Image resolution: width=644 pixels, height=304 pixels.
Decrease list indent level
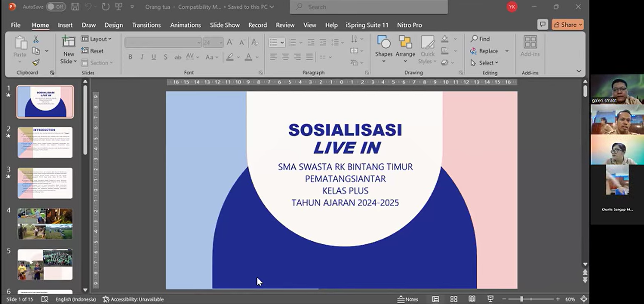311,42
